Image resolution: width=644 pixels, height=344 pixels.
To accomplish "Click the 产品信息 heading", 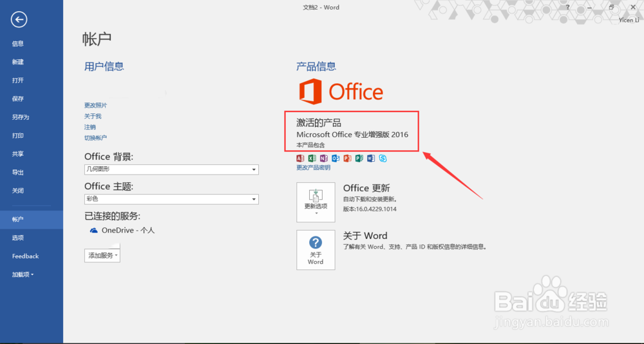I will point(316,66).
